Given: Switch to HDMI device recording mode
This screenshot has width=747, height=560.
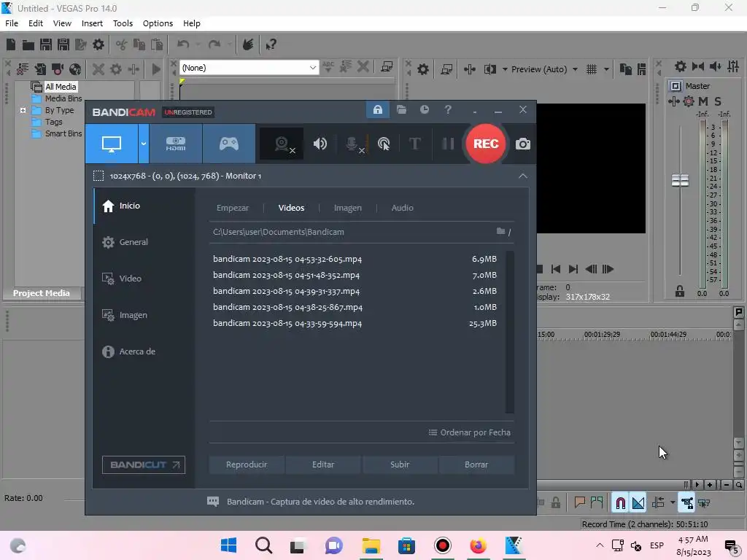Looking at the screenshot, I should point(176,144).
